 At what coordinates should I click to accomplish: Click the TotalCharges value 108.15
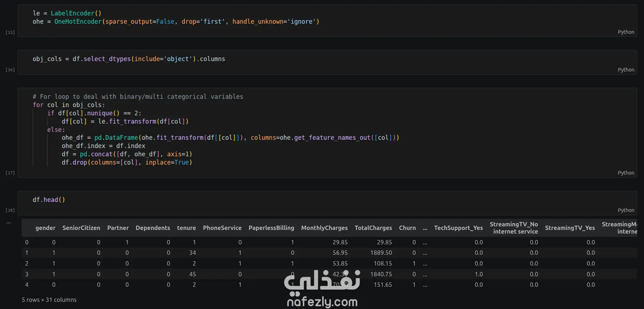pyautogui.click(x=383, y=263)
